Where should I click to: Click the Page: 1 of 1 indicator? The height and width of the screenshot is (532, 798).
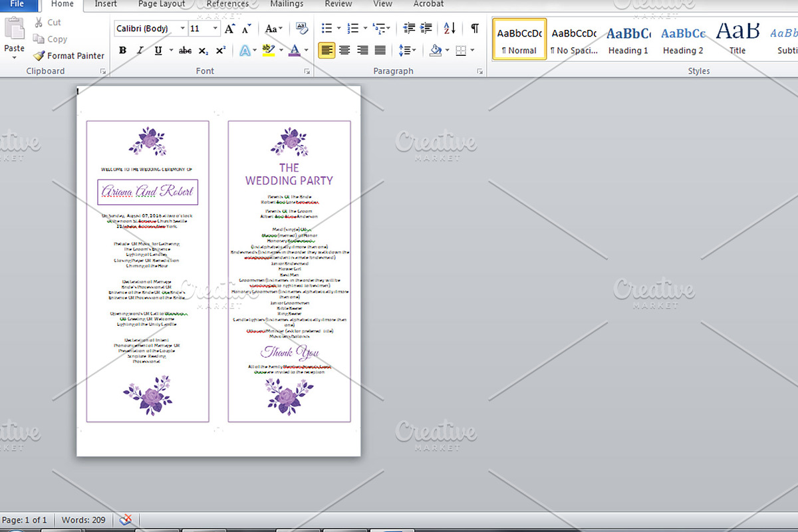click(x=25, y=520)
